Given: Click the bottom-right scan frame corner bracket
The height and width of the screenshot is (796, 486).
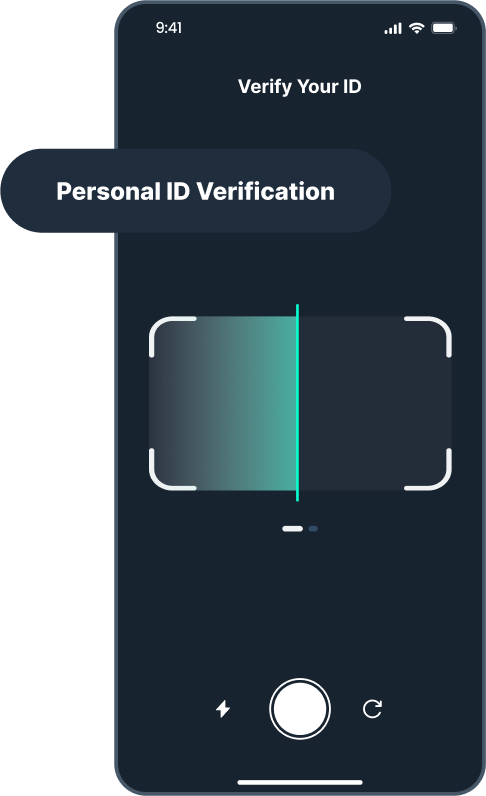Looking at the screenshot, I should point(428,470).
